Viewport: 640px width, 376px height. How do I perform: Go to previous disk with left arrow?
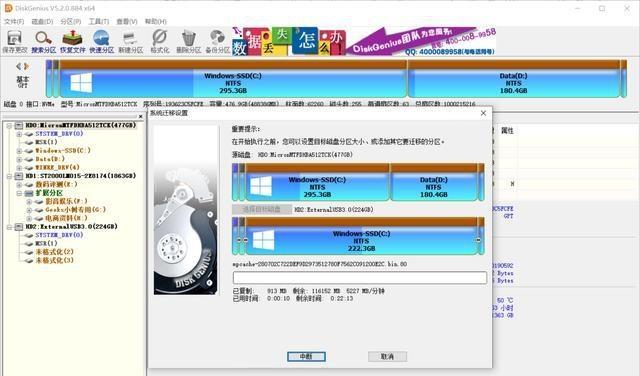click(x=18, y=66)
